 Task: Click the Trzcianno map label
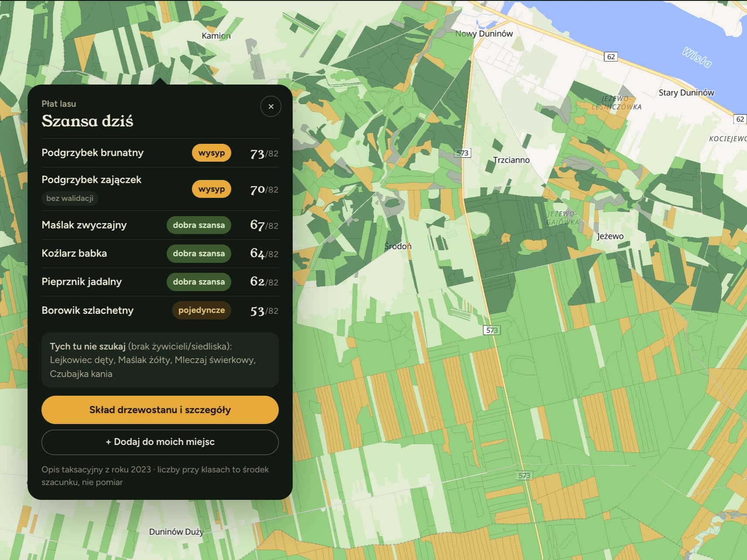(x=511, y=160)
